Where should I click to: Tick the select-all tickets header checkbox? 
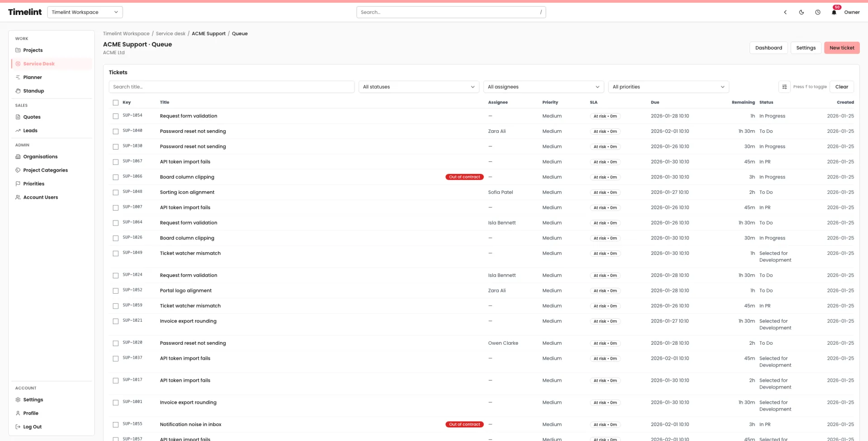coord(116,103)
